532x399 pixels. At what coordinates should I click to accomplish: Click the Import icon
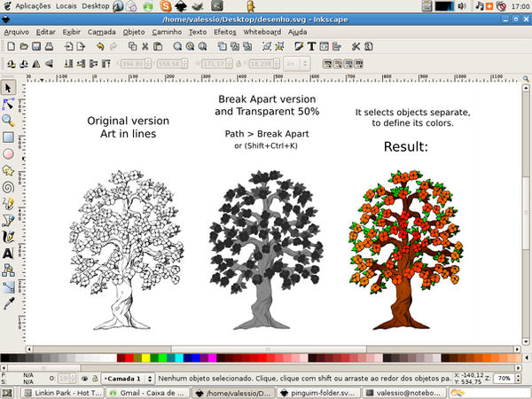click(x=68, y=46)
